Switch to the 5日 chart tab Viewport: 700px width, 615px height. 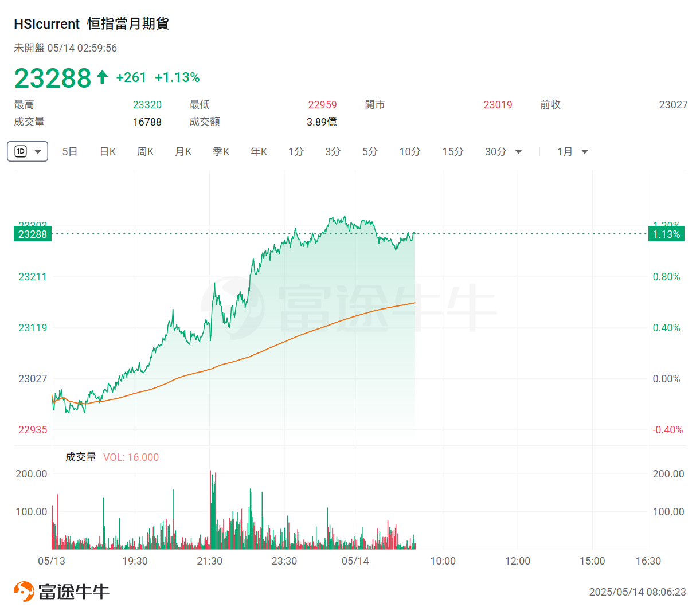69,152
